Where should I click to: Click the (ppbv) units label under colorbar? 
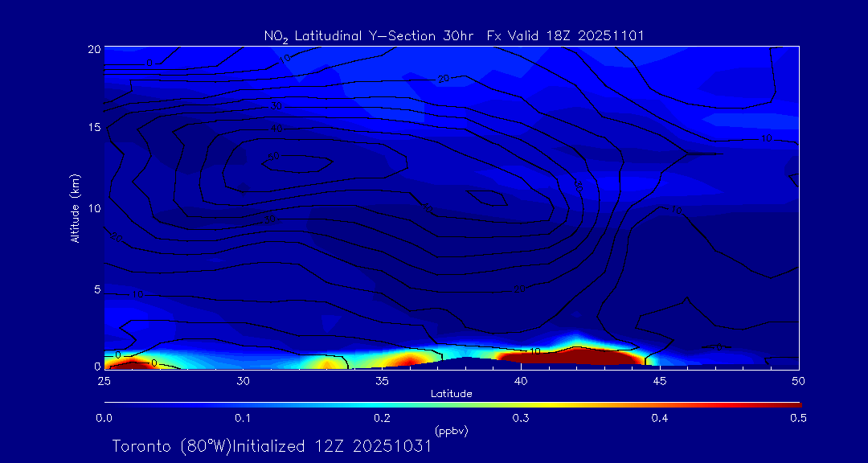[451, 431]
